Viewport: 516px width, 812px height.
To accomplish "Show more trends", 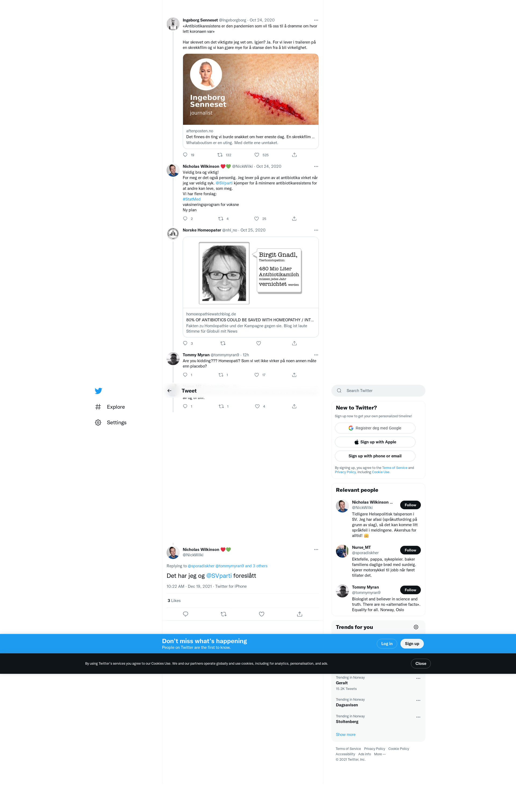I will [345, 735].
